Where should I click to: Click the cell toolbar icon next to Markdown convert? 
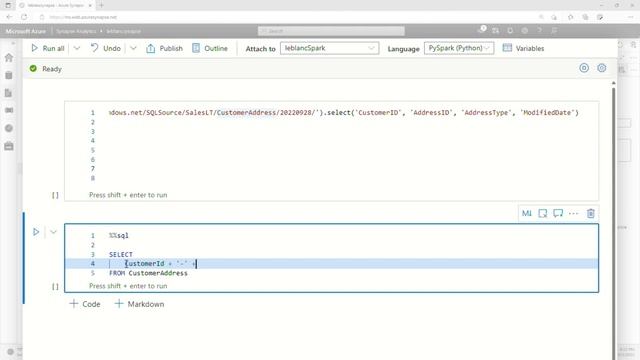click(x=542, y=213)
